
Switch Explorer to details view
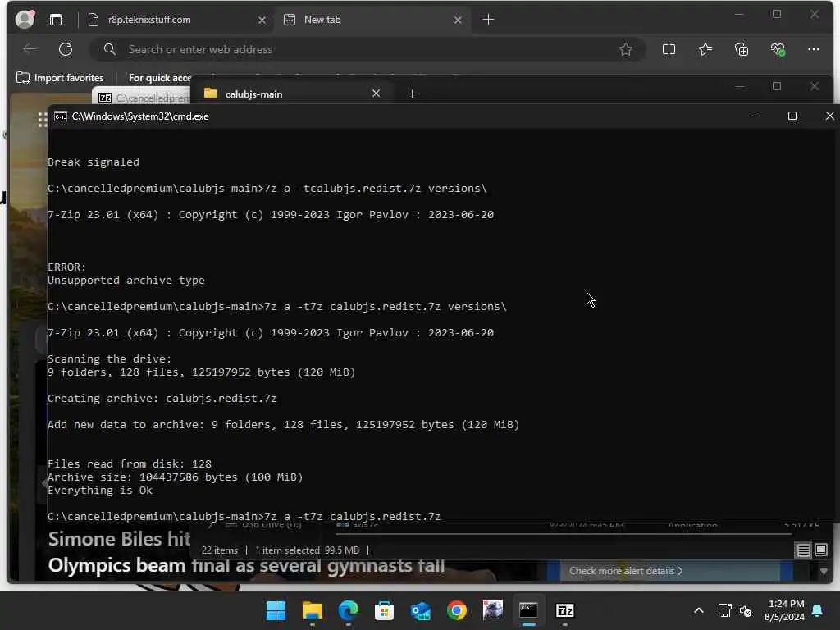[x=803, y=550]
